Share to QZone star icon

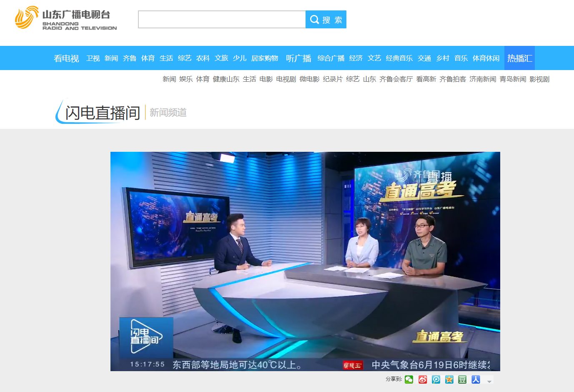pyautogui.click(x=449, y=379)
